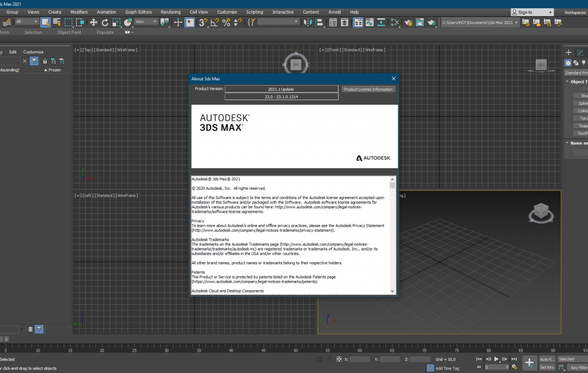Open the Create panel plus tab
588x373 pixels.
coord(568,52)
